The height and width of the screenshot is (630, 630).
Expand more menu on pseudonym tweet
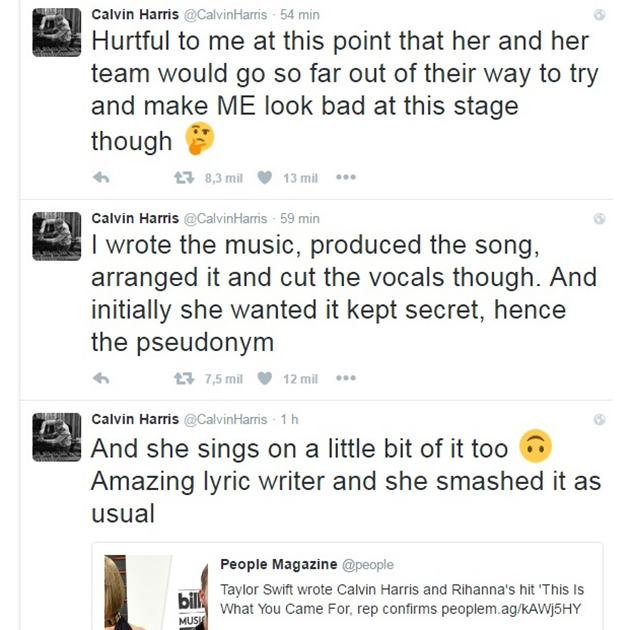click(346, 379)
